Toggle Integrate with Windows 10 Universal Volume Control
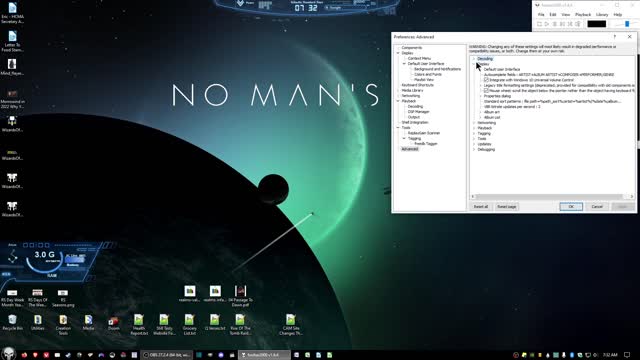Viewport: 640px width, 360px height. pos(486,80)
